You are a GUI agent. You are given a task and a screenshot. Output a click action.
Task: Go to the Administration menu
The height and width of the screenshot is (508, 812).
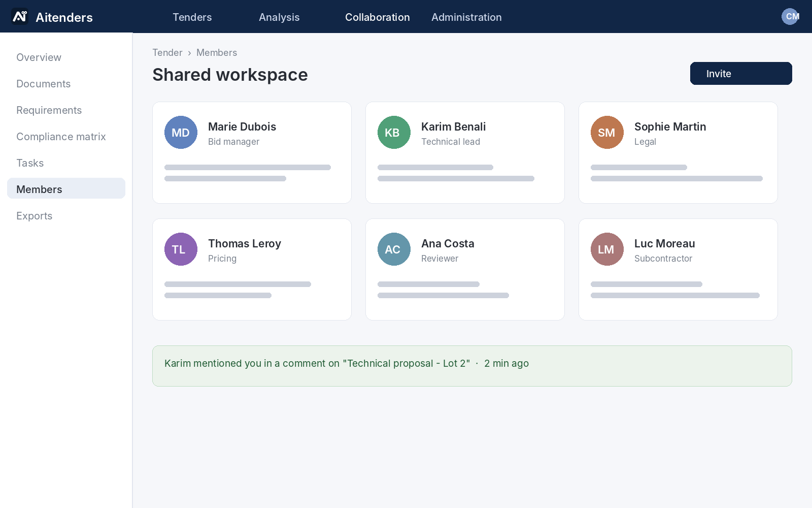(x=466, y=17)
